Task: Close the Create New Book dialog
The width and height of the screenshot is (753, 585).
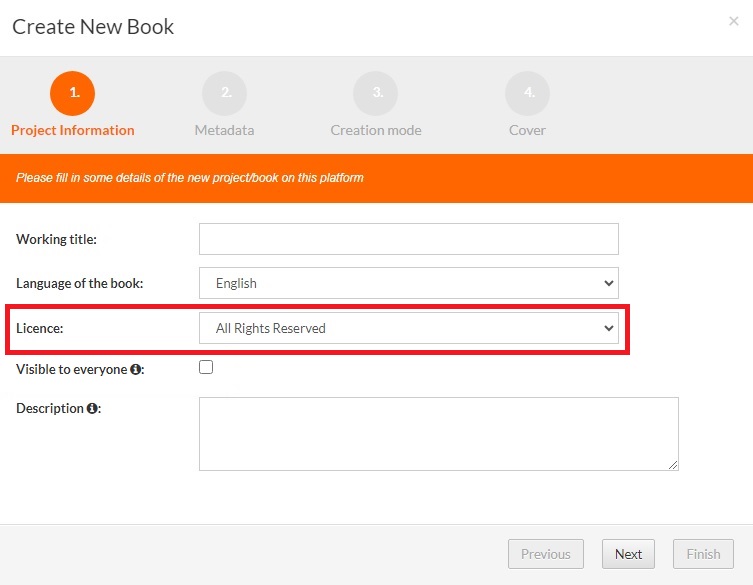Action: 734,21
